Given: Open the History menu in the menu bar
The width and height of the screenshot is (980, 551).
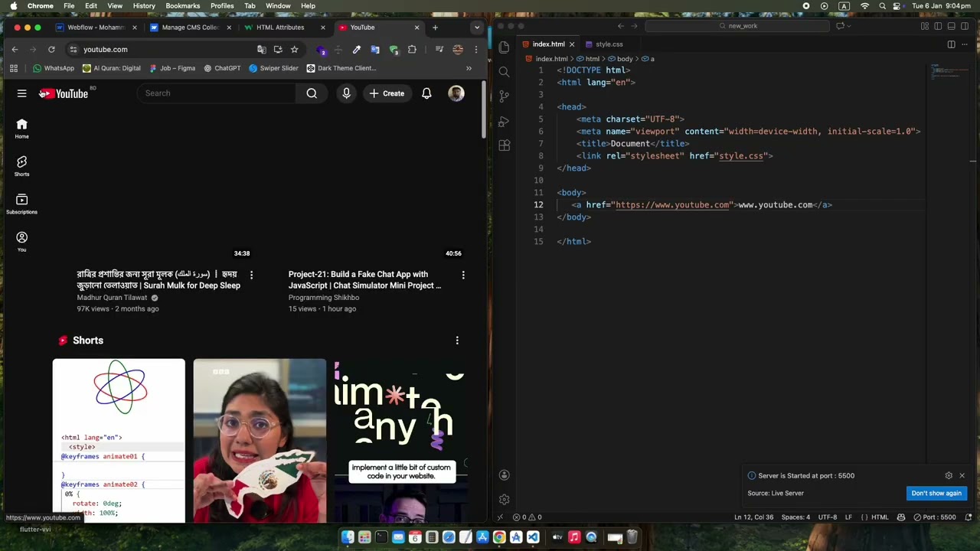Looking at the screenshot, I should click(x=144, y=6).
